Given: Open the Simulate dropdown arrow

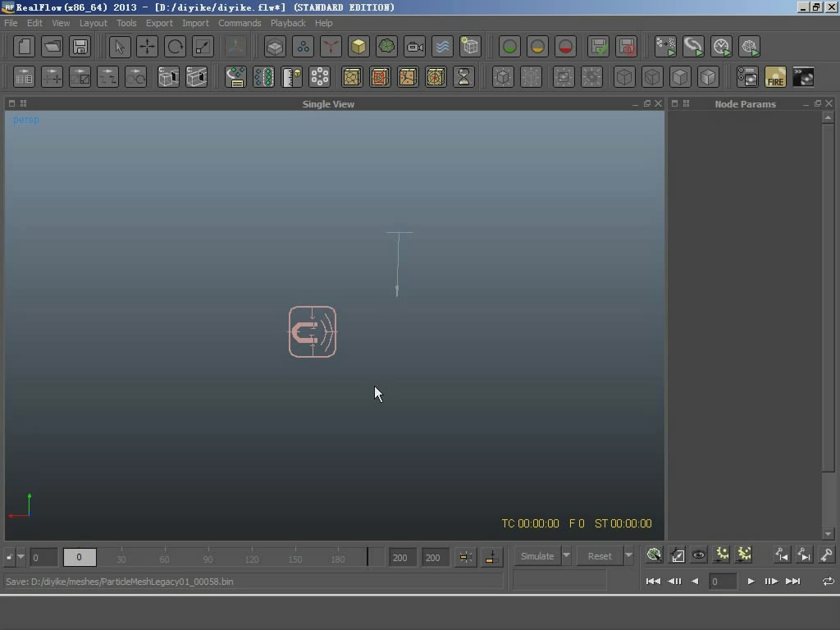Looking at the screenshot, I should click(x=566, y=555).
